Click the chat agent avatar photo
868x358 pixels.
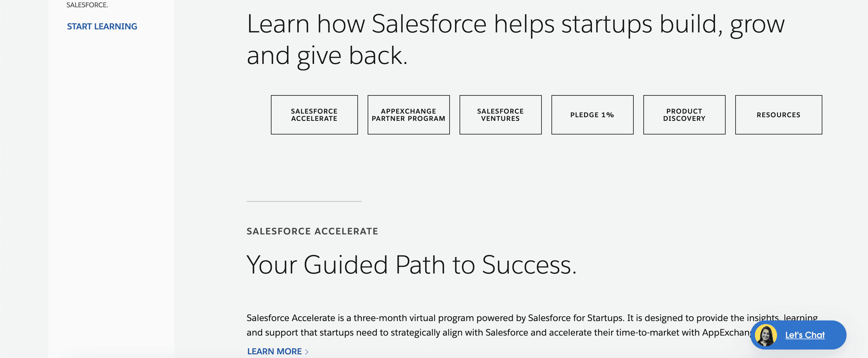pos(766,335)
